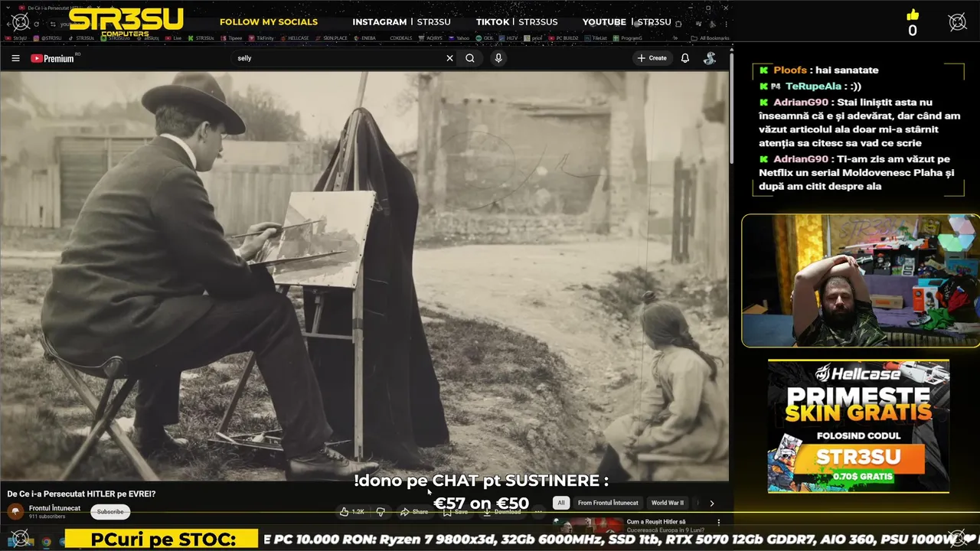Select the From Frontul Întunecat chip
The height and width of the screenshot is (551, 980).
(x=608, y=503)
